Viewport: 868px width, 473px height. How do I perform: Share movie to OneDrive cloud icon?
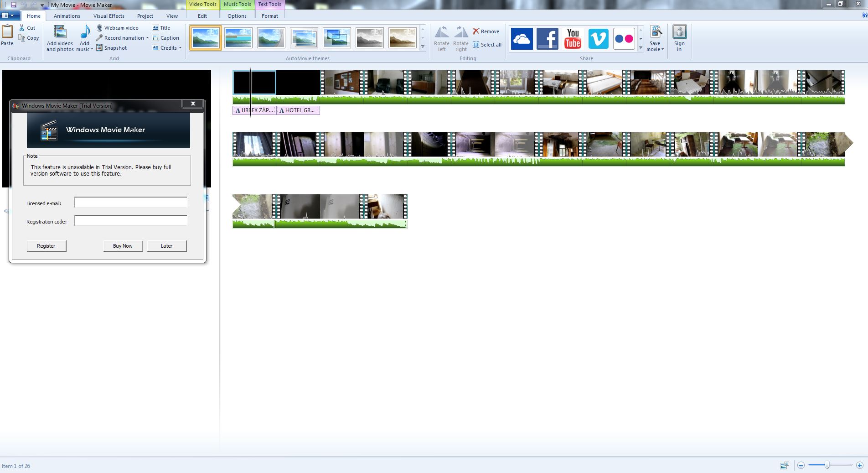pyautogui.click(x=522, y=38)
